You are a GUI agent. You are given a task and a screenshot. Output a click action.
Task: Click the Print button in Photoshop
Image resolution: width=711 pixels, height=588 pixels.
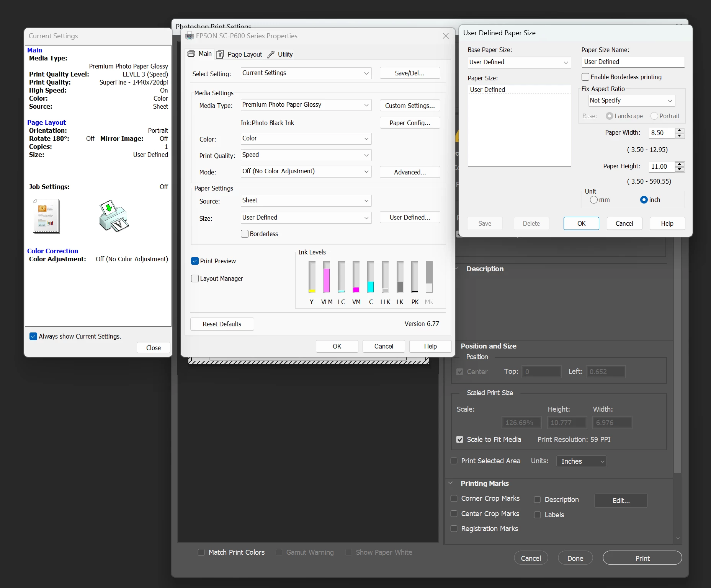642,558
